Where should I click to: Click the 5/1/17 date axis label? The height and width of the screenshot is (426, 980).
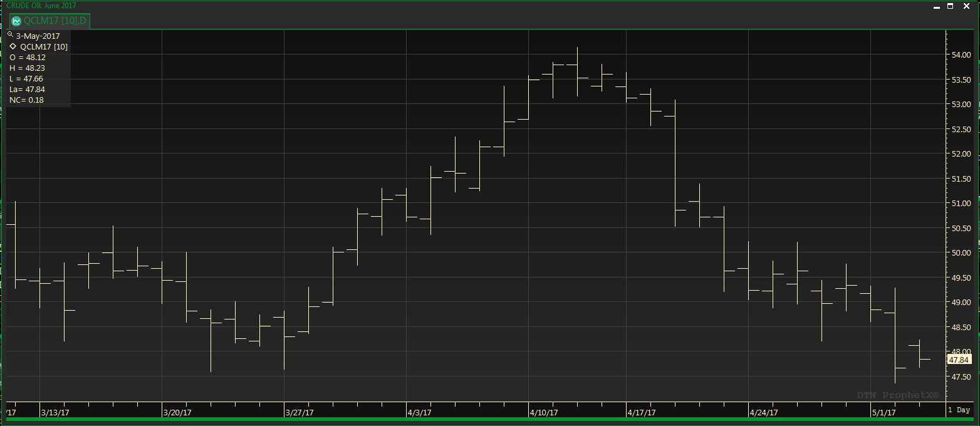coord(884,413)
